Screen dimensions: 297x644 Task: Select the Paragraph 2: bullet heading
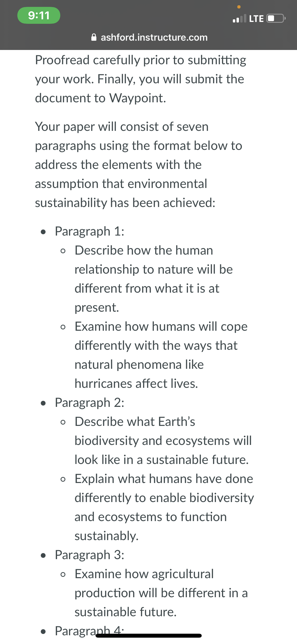pyautogui.click(x=89, y=403)
